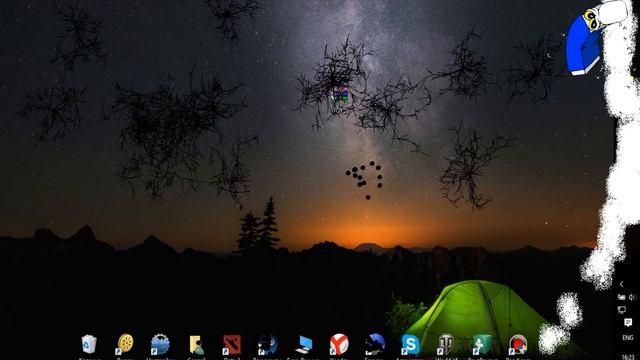This screenshot has height=360, width=640.
Task: Show hidden tray icons chevron
Action: [622, 284]
